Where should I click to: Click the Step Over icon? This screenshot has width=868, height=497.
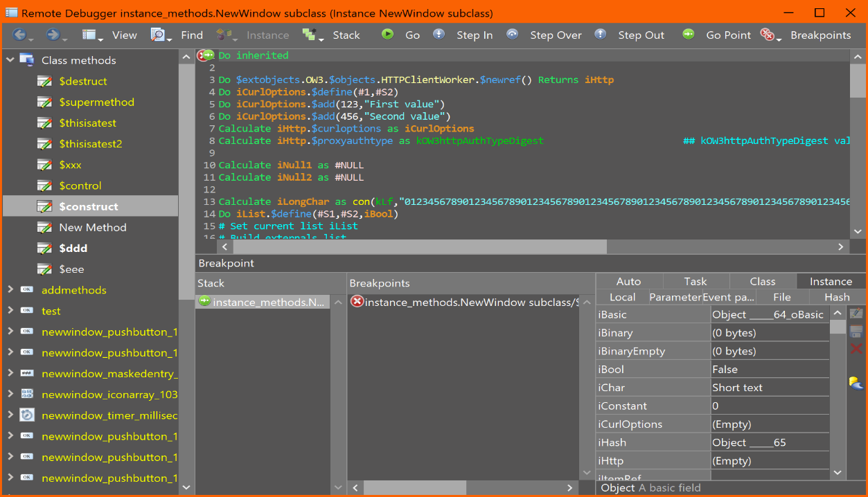pos(512,34)
